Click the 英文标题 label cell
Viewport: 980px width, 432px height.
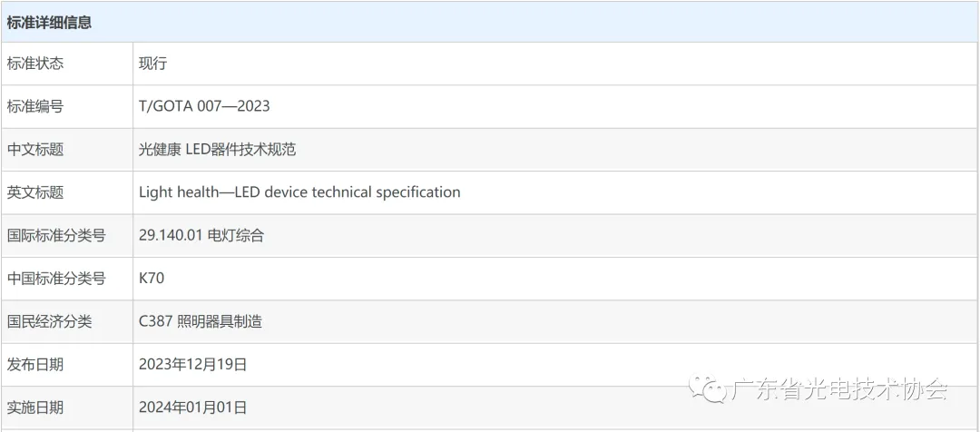[67, 192]
